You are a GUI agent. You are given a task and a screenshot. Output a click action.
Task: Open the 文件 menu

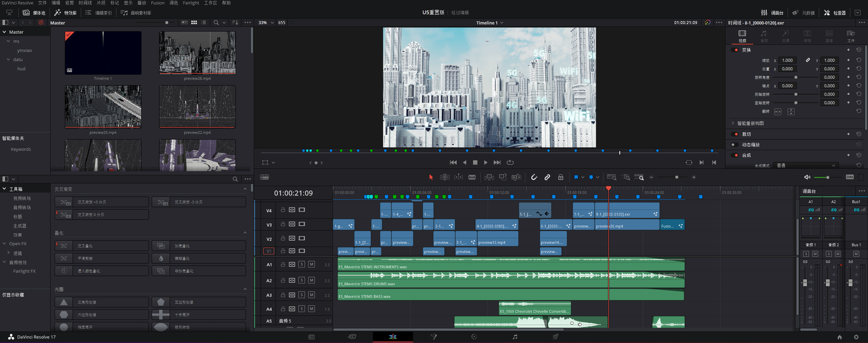pos(42,3)
